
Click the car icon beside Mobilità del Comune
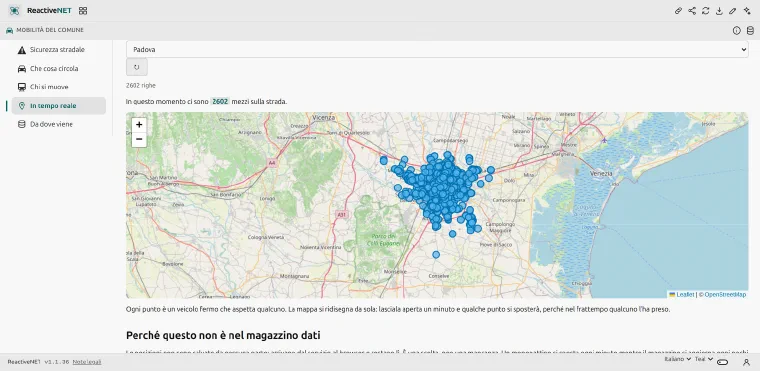point(10,30)
